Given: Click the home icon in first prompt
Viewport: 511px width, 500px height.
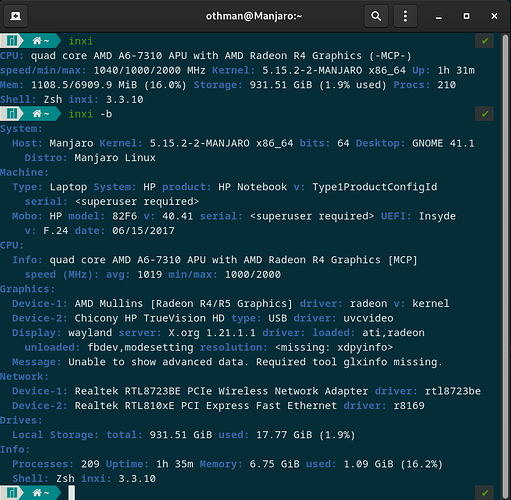Looking at the screenshot, I should point(37,41).
